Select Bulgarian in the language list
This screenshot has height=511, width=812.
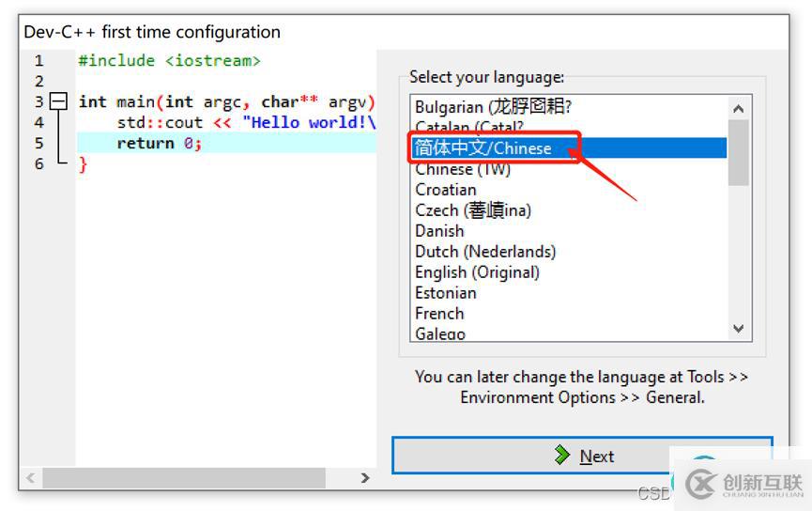[x=569, y=107]
